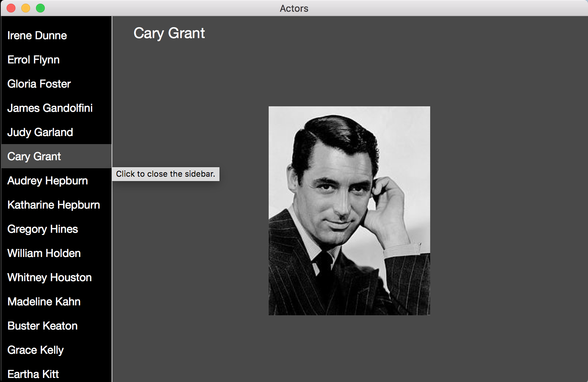Show James Gandolfini's photo
588x382 pixels.
[50, 108]
